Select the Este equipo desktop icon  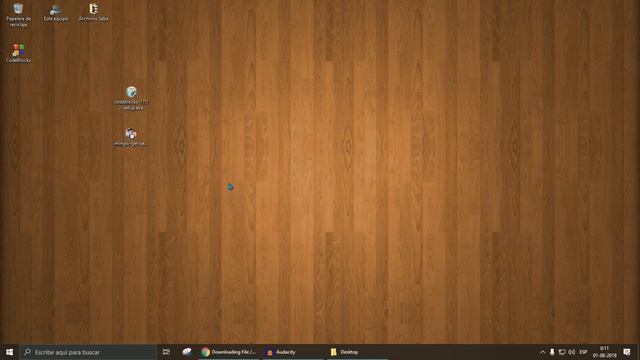56,12
